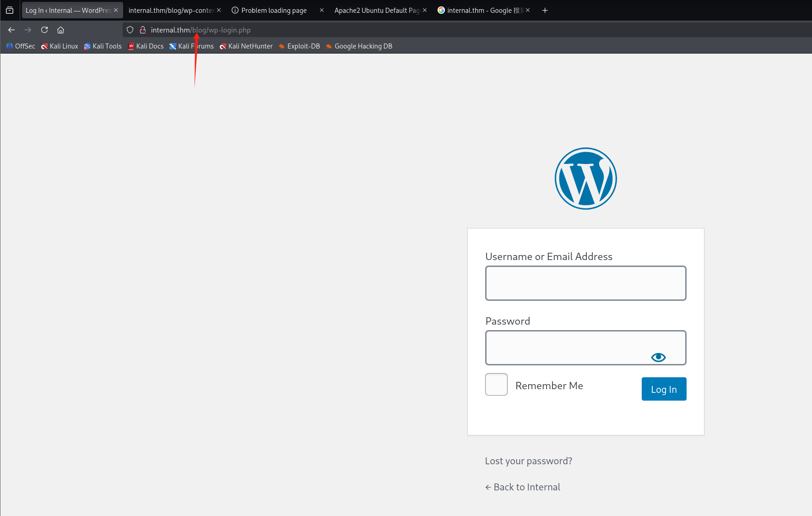Screen dimensions: 812x516
Task: Follow the Back to Internal link
Action: click(523, 487)
